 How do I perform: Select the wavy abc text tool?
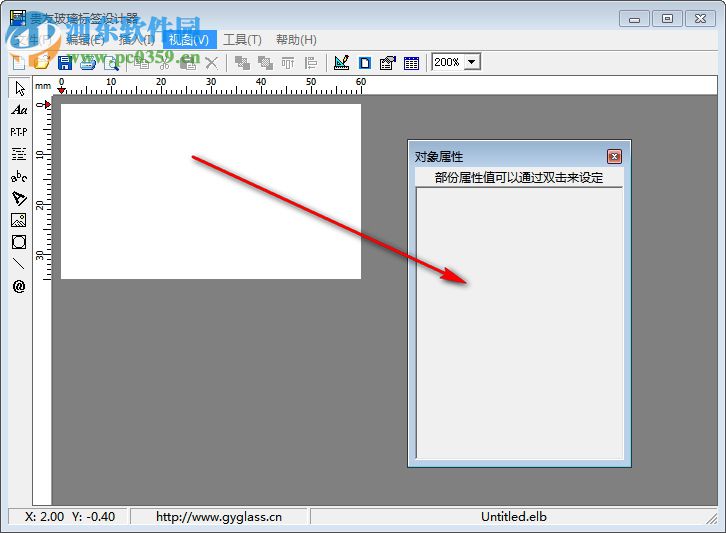coord(19,176)
